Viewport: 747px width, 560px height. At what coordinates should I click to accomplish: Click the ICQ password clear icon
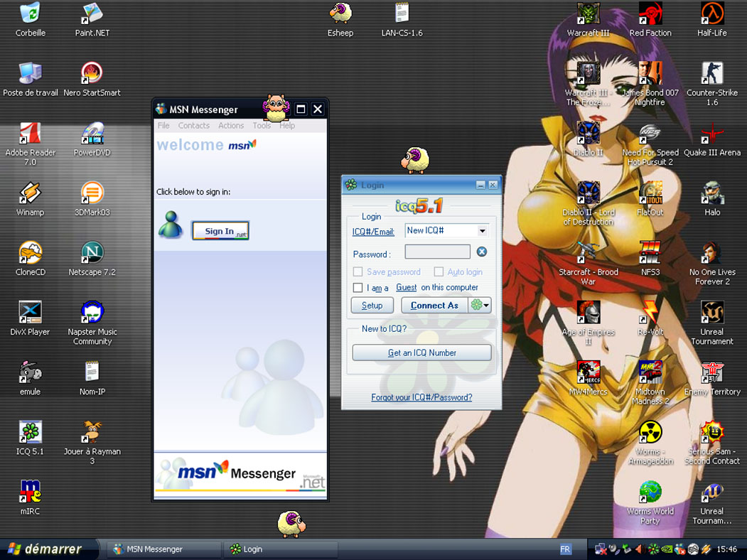pyautogui.click(x=482, y=252)
